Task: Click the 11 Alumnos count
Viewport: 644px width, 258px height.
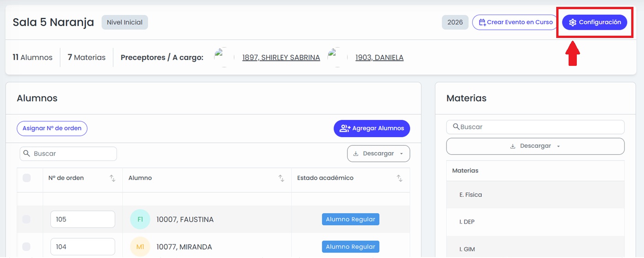Action: pyautogui.click(x=32, y=58)
